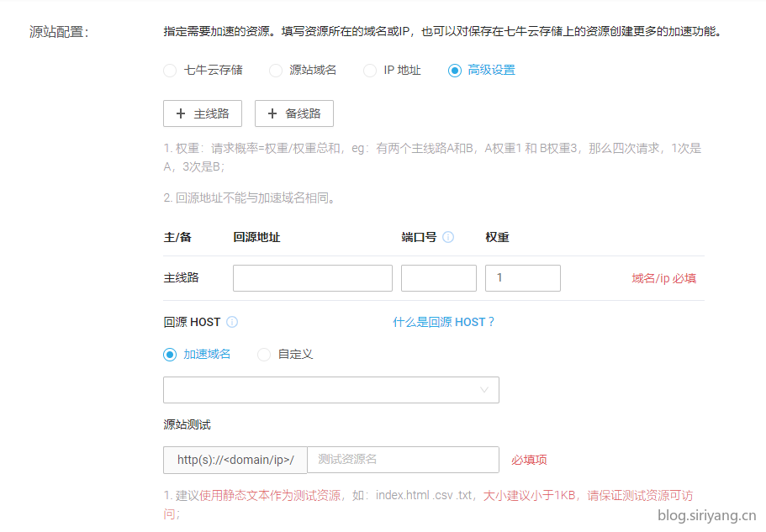Select the 高级设置 radio option
This screenshot has height=532, width=766.
click(455, 71)
